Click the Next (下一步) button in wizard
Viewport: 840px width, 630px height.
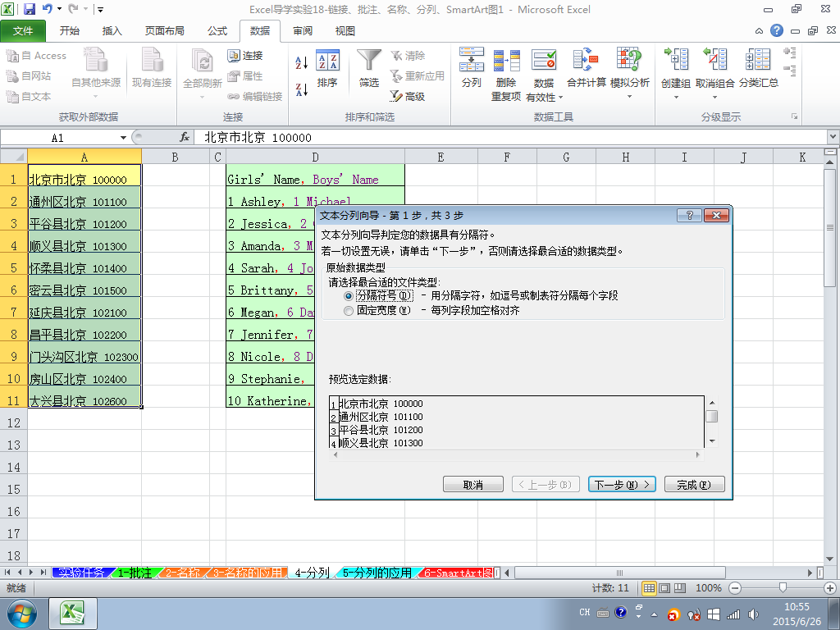click(622, 484)
